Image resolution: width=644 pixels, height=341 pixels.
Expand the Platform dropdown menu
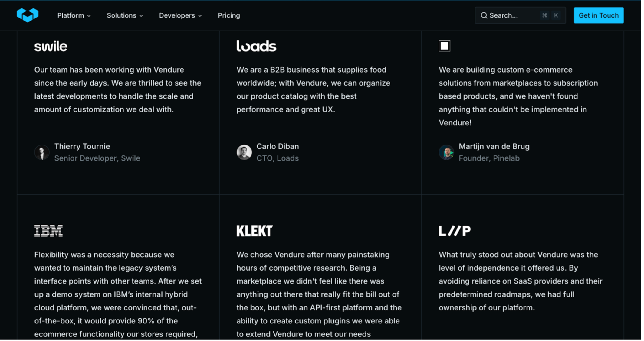tap(74, 15)
